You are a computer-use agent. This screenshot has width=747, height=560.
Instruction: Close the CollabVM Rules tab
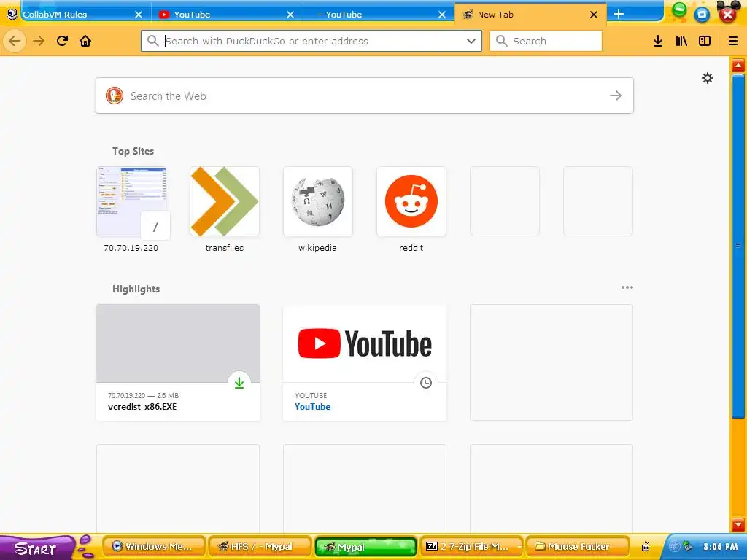[x=138, y=15]
